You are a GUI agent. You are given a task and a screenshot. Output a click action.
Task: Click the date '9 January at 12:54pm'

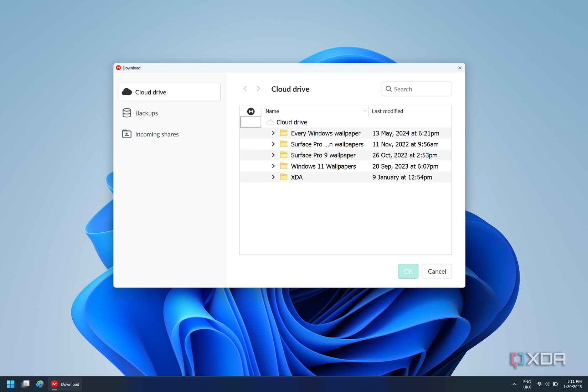[x=402, y=177]
